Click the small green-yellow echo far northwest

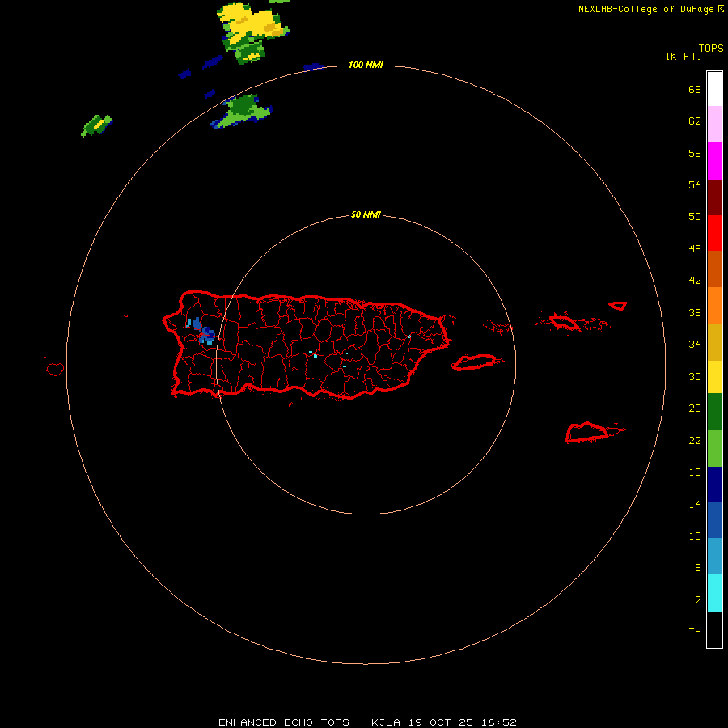pyautogui.click(x=96, y=125)
